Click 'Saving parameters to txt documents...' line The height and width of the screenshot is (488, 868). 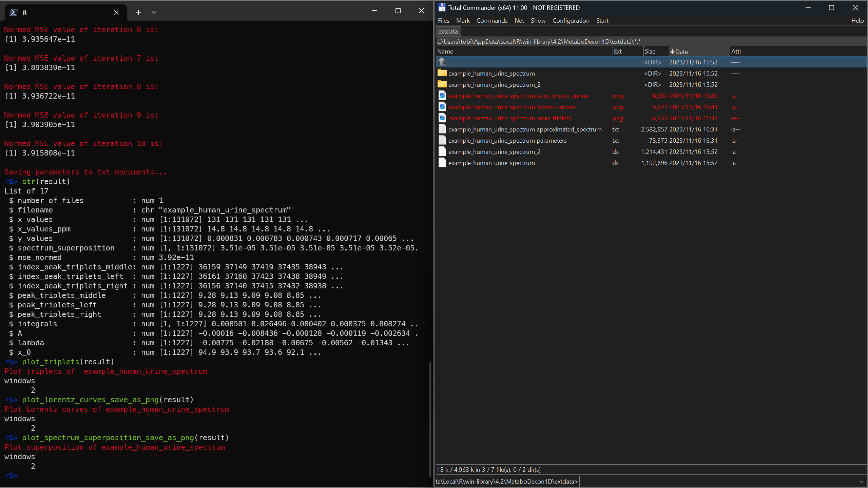click(86, 172)
